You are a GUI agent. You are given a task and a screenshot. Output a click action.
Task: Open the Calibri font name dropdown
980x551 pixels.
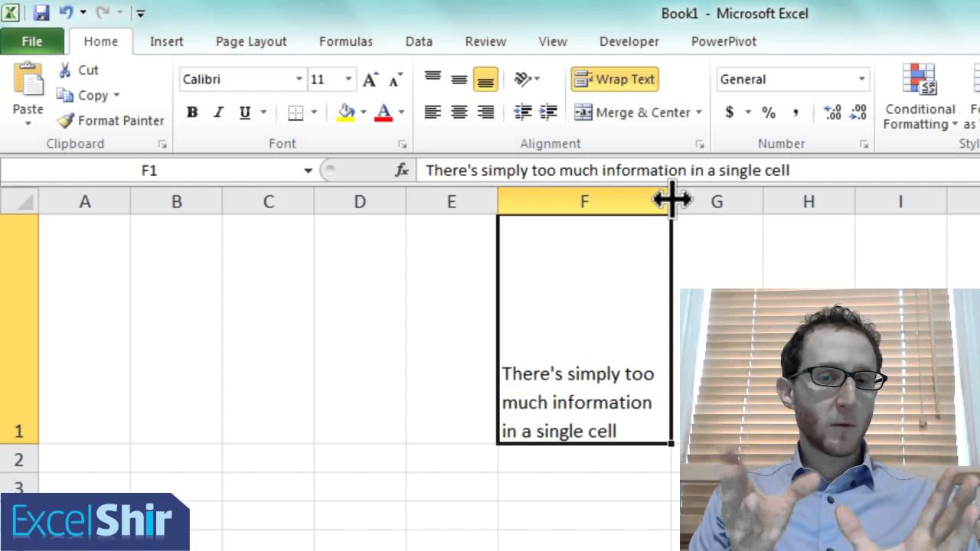[x=299, y=80]
